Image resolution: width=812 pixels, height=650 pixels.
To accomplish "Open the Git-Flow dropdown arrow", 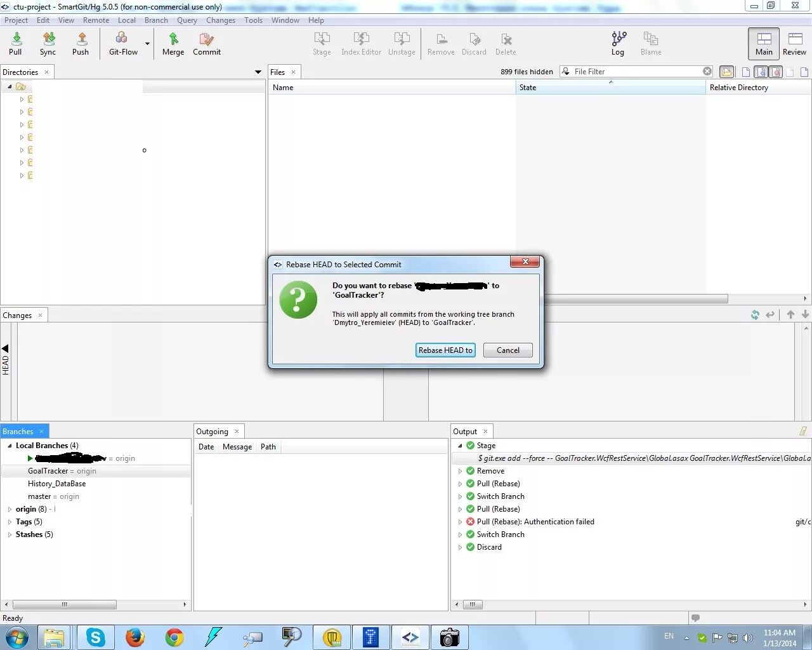I will (148, 44).
